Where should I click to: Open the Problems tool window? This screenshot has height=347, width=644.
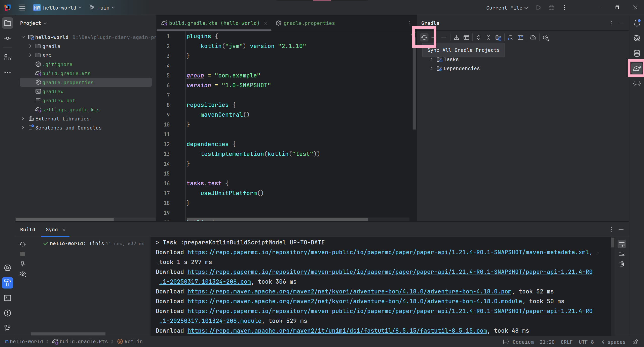(7, 313)
